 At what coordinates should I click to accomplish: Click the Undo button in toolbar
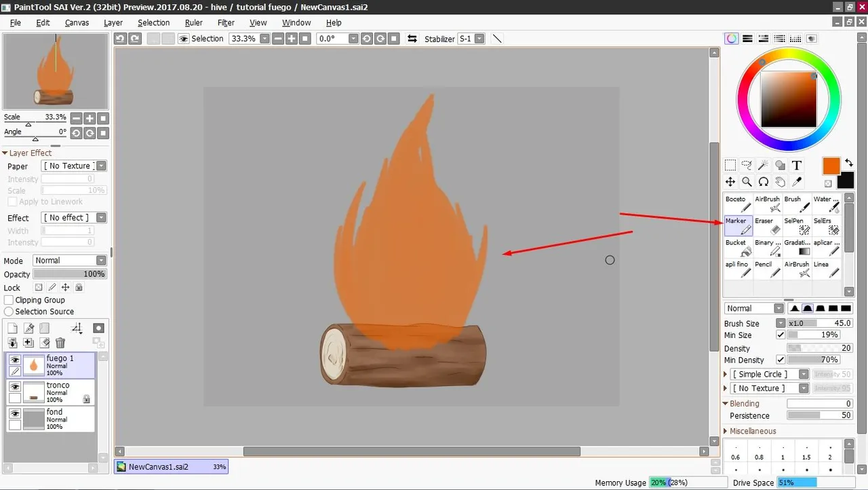pos(121,39)
